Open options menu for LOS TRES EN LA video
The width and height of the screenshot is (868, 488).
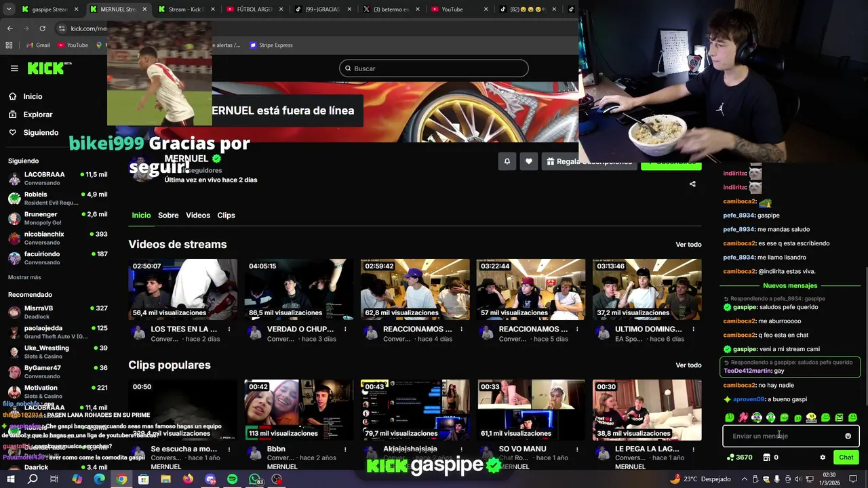tap(229, 329)
